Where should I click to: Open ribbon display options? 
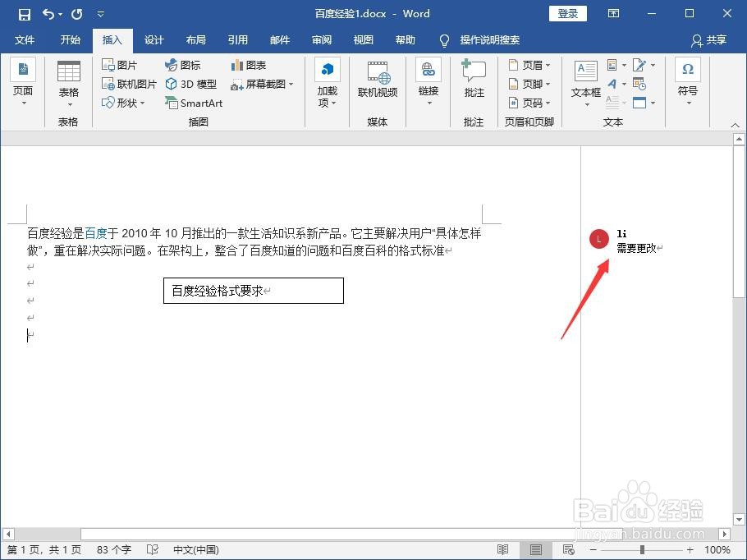tap(614, 13)
